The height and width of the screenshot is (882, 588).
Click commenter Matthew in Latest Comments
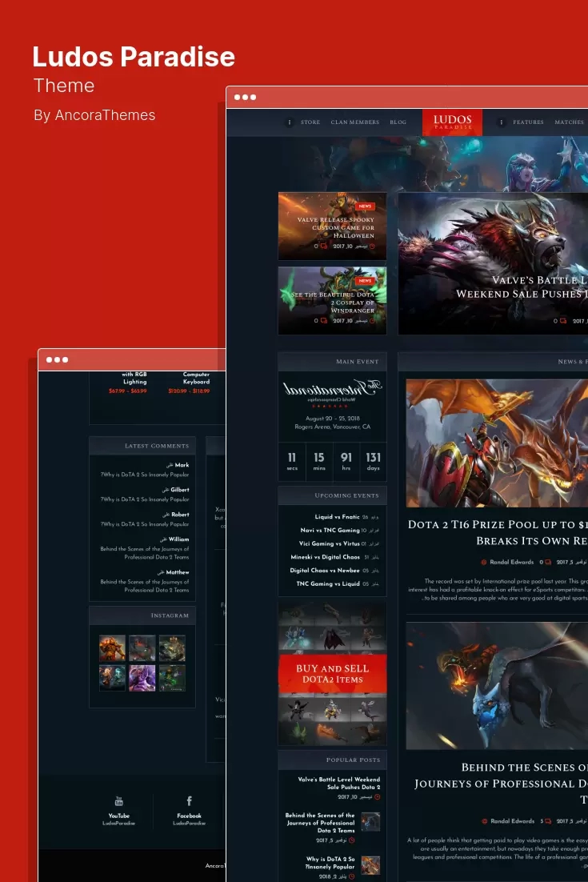[178, 572]
